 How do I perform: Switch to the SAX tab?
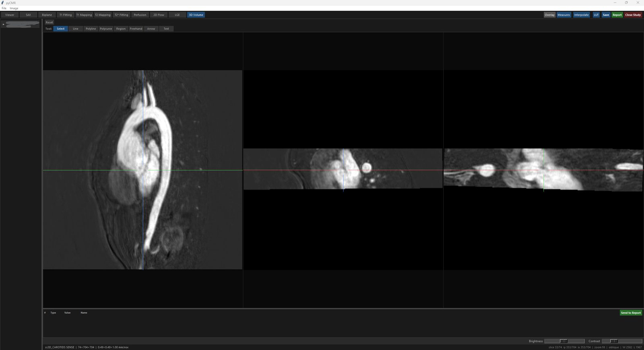pyautogui.click(x=28, y=15)
